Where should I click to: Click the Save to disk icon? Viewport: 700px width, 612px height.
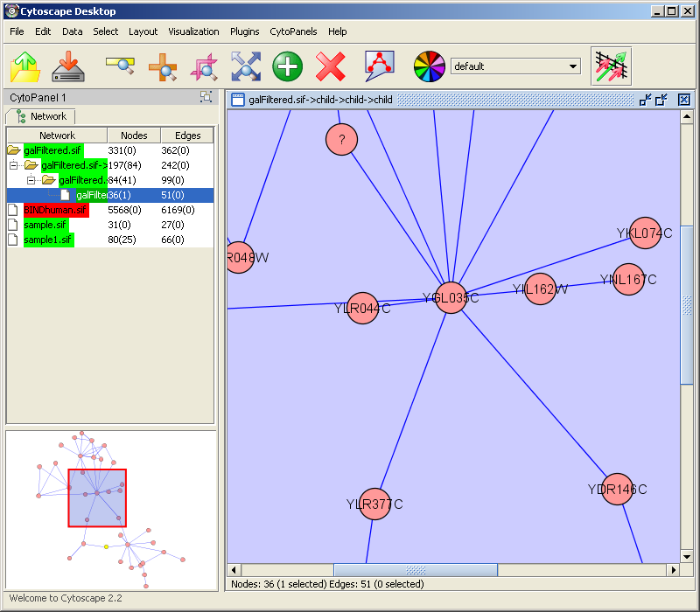point(68,67)
